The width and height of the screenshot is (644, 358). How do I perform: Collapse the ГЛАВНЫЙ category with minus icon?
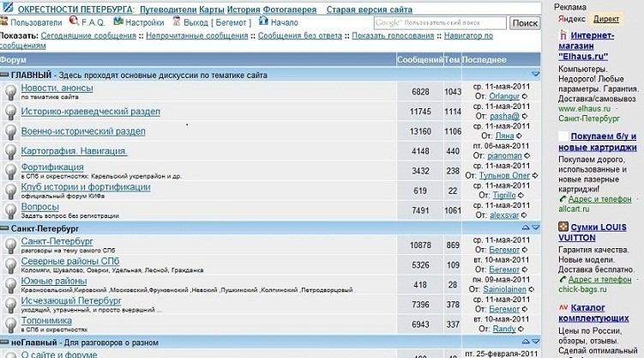(5, 76)
